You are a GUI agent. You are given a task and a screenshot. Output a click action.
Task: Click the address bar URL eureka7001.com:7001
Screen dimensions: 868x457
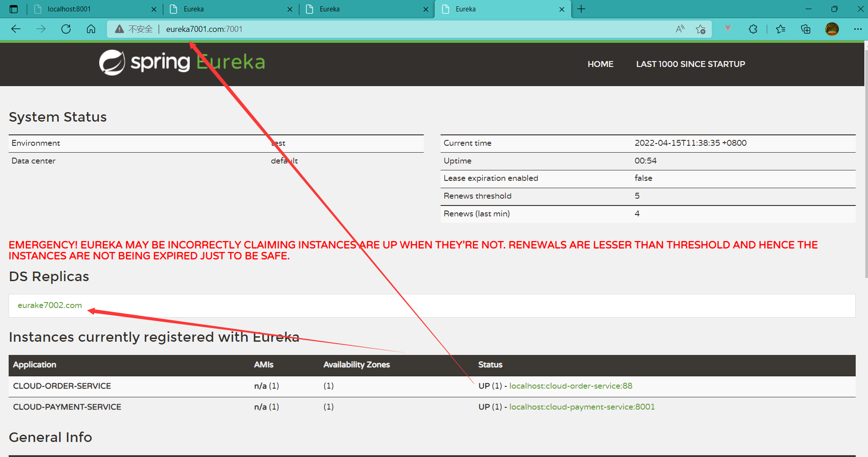click(204, 29)
